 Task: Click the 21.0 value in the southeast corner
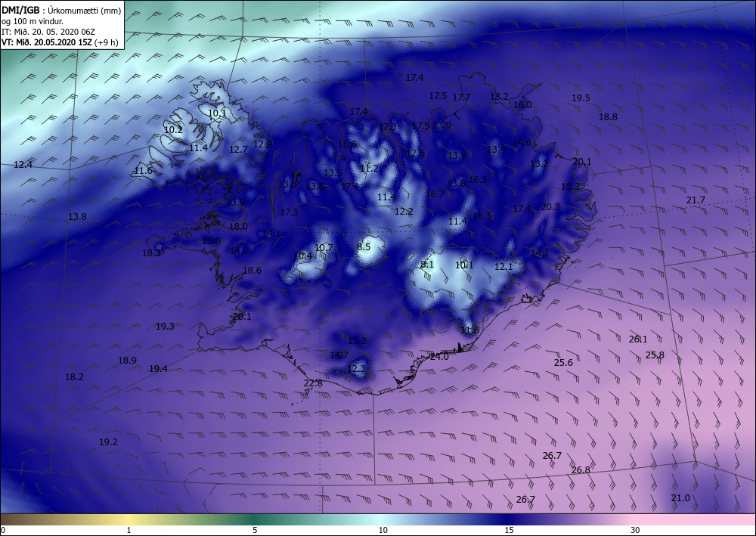[680, 498]
